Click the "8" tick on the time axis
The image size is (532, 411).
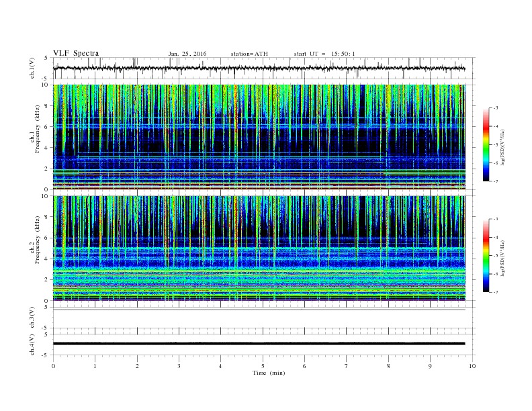tap(388, 366)
